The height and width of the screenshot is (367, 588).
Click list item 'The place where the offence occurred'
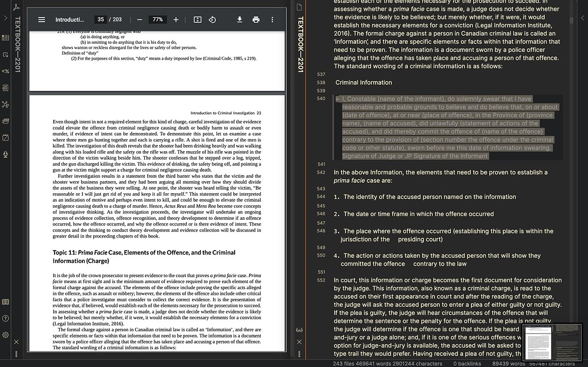[x=444, y=235]
